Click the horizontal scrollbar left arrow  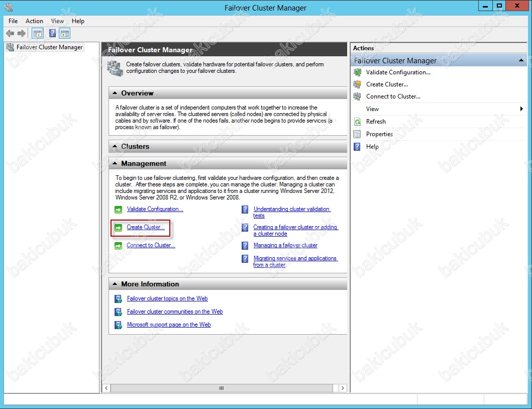[107, 388]
